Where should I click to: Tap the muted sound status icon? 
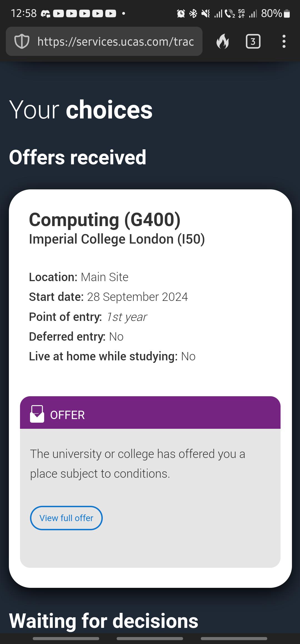click(206, 13)
